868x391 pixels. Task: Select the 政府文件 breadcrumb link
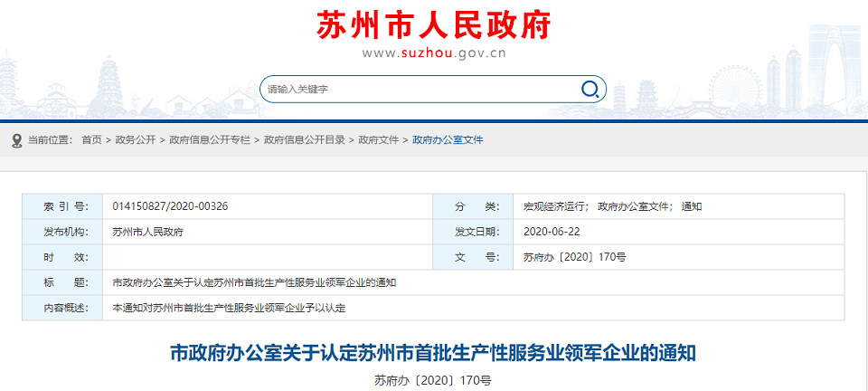378,140
